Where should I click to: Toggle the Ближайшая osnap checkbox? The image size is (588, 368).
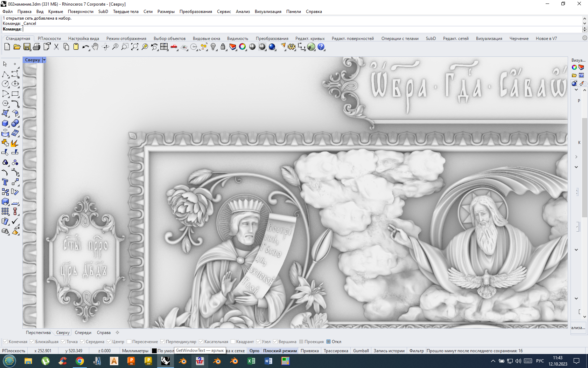[32, 341]
